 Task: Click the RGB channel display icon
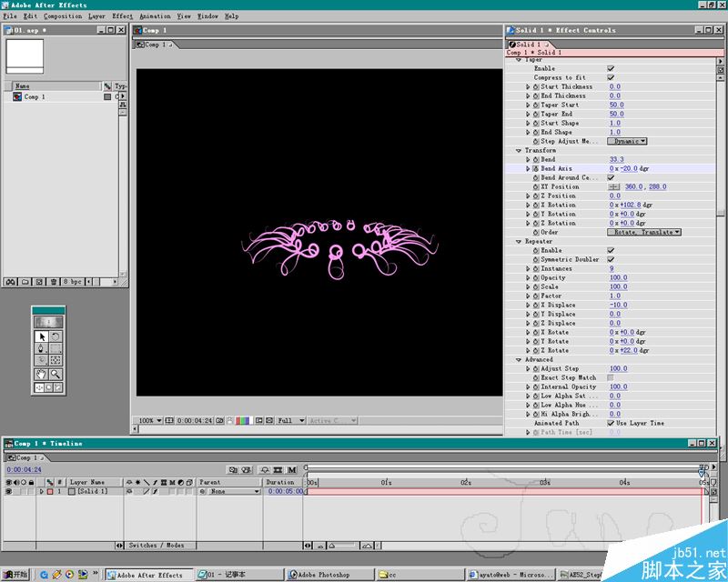pyautogui.click(x=243, y=420)
